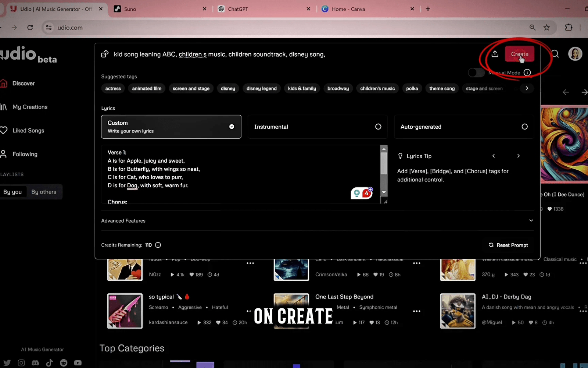Viewport: 588px width, 368px height.
Task: Click the dice randomize prompt icon
Action: point(105,54)
